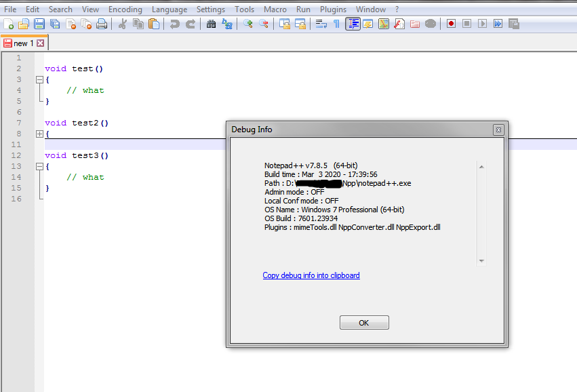Collapse the test() fold on line 3
Image resolution: width=577 pixels, height=392 pixels.
(x=39, y=79)
